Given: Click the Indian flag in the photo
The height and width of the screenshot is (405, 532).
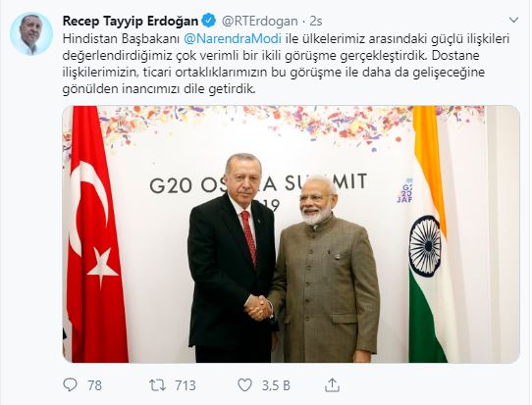Looking at the screenshot, I should coord(428,233).
